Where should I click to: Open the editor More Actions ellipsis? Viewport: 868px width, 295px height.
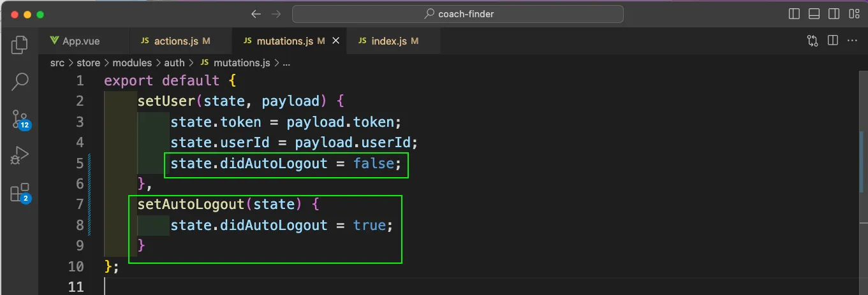852,41
